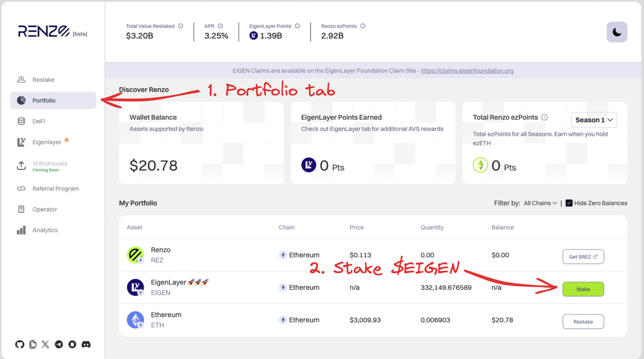Screen dimensions: 644x359
Task: Open claims.eigenfoundation.org link
Action: [467, 71]
